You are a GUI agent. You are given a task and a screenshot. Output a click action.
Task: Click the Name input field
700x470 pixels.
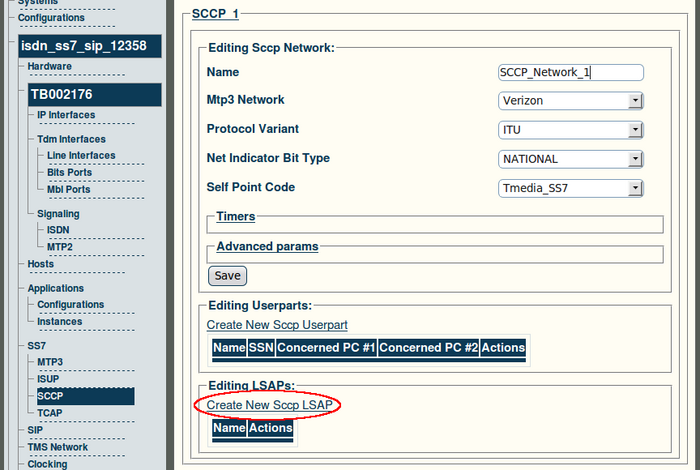click(570, 73)
